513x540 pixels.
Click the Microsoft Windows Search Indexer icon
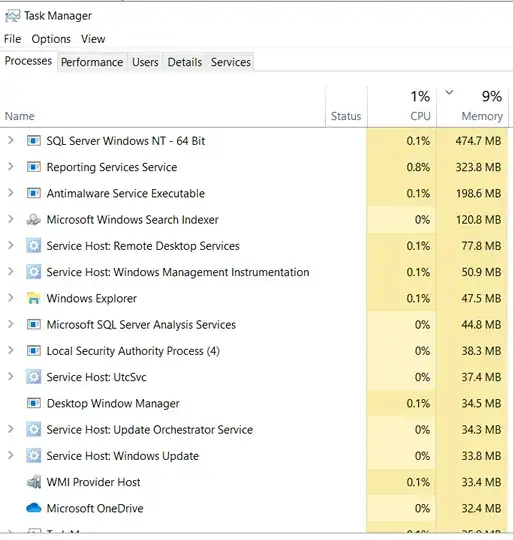pyautogui.click(x=34, y=219)
